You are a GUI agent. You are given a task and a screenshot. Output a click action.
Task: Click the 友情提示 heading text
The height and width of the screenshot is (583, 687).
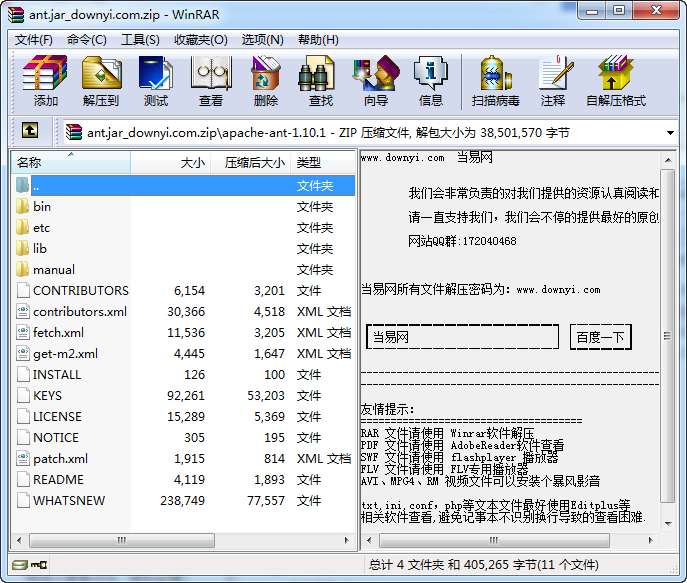click(x=387, y=409)
